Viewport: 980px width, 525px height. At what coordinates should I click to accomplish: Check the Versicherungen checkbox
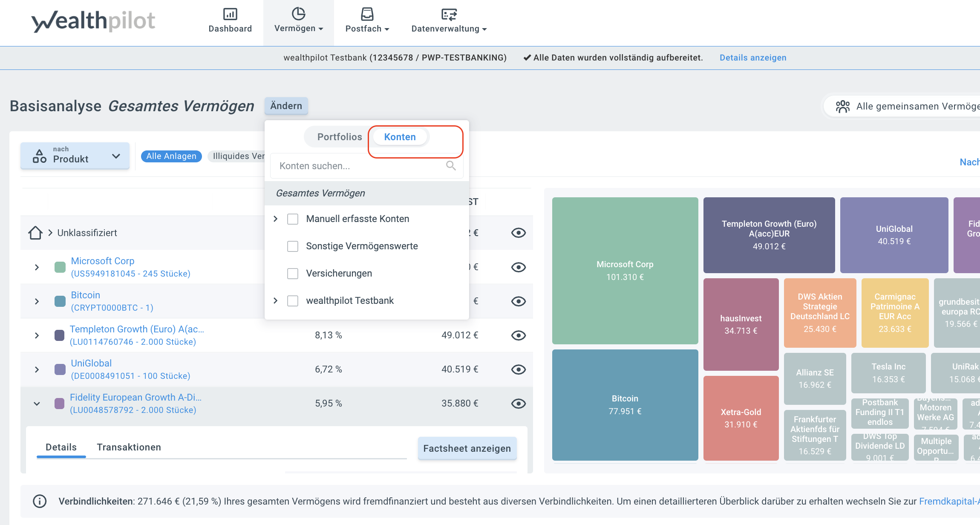point(293,274)
